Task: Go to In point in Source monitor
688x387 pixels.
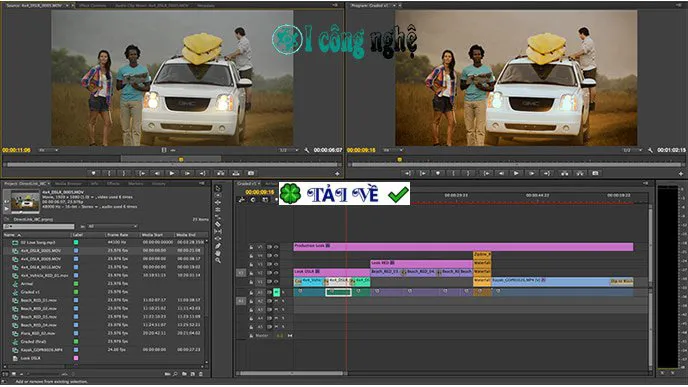Action: [x=141, y=173]
